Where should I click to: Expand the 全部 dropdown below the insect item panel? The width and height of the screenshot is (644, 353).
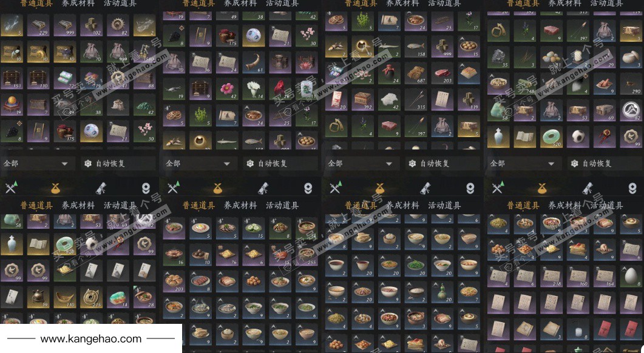(524, 163)
